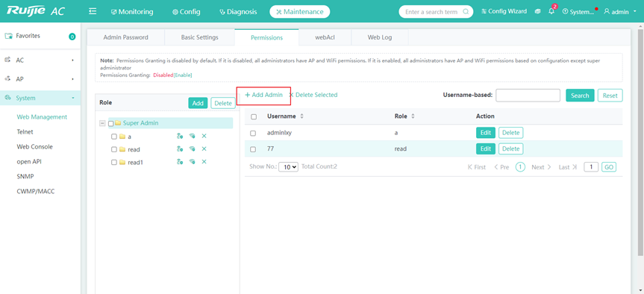Image resolution: width=644 pixels, height=294 pixels.
Task: Click the WiFi permission icon for role read
Action: (192, 149)
